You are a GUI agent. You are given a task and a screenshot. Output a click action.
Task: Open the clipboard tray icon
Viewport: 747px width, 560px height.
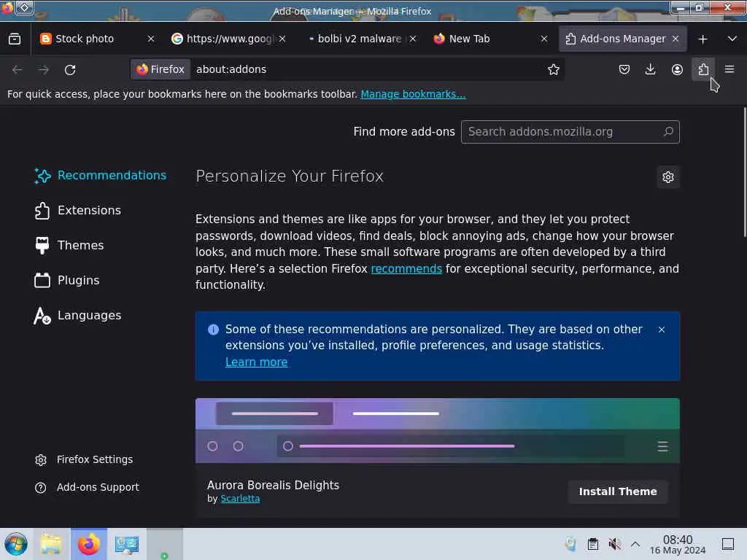[x=592, y=544]
